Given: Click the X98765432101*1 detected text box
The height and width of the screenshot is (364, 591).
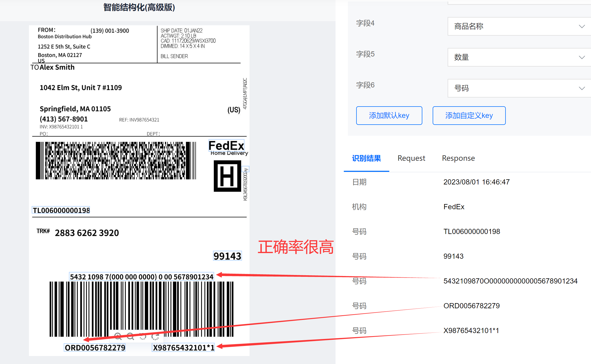Looking at the screenshot, I should pyautogui.click(x=183, y=347).
